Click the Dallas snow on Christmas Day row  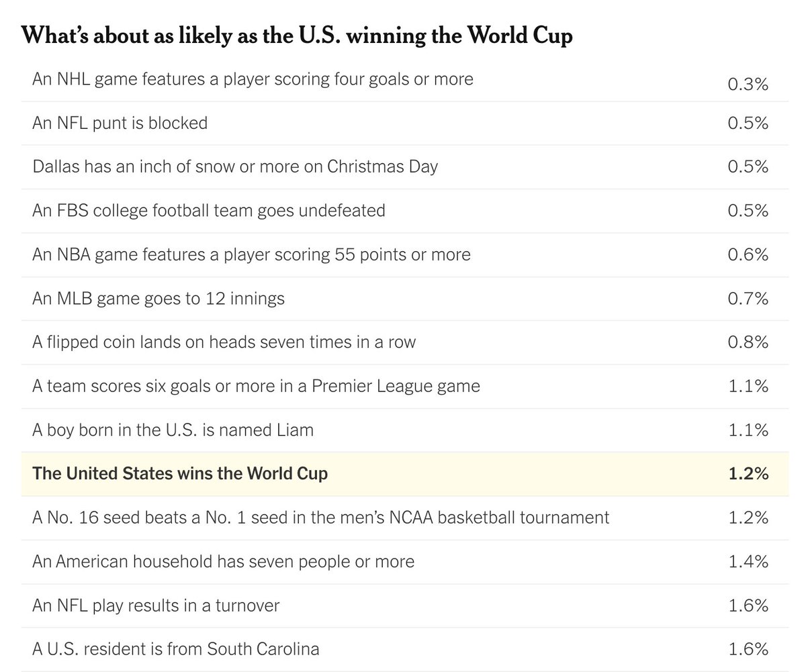click(405, 167)
